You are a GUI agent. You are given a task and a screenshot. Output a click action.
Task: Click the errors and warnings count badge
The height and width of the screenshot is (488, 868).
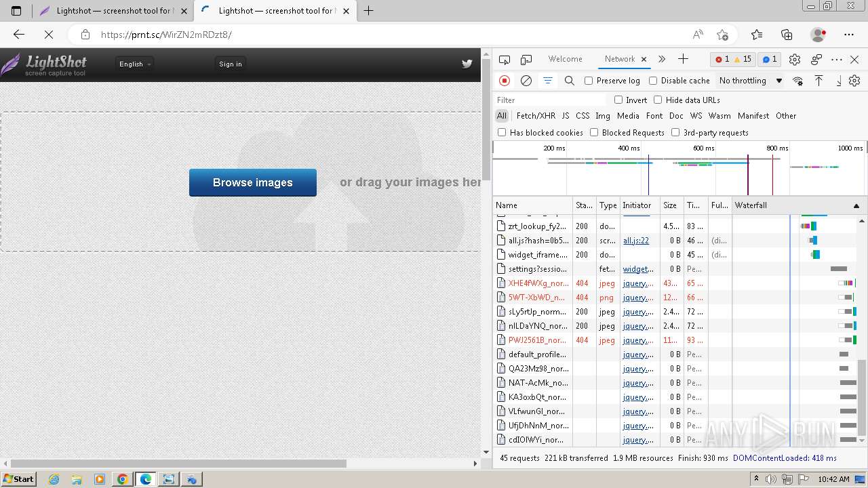[734, 59]
